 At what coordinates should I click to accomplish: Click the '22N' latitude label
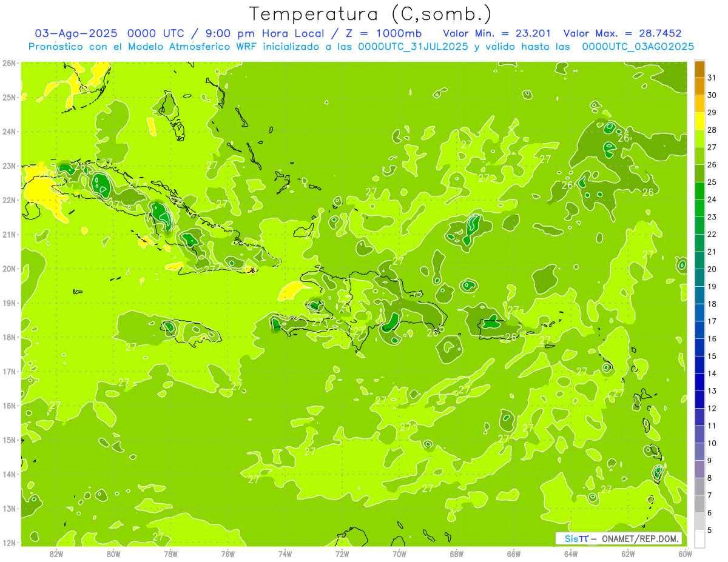[x=9, y=199]
